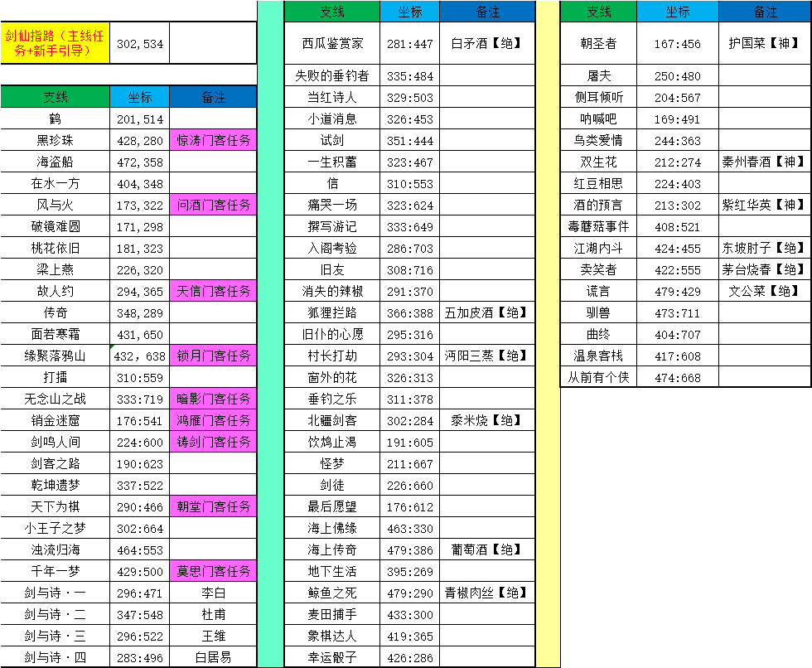Click the 青椒肉丝【绝】 note cell
The width and height of the screenshot is (812, 668).
(x=487, y=593)
